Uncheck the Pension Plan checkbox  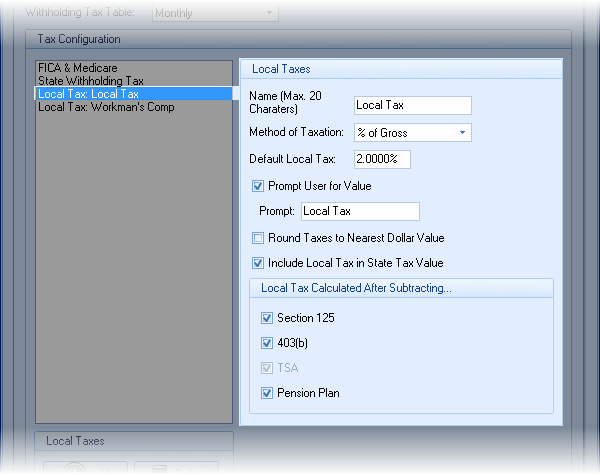267,393
